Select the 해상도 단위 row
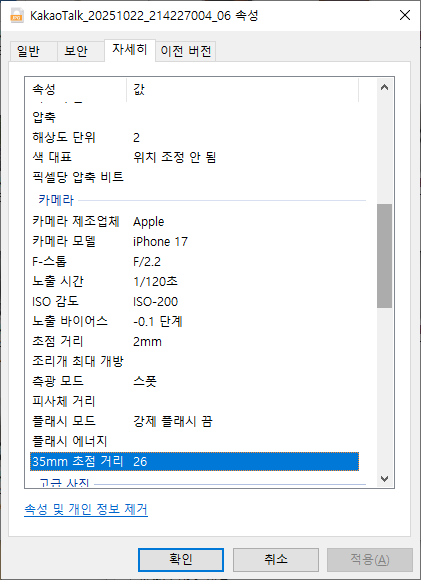421x580 pixels. (x=194, y=138)
